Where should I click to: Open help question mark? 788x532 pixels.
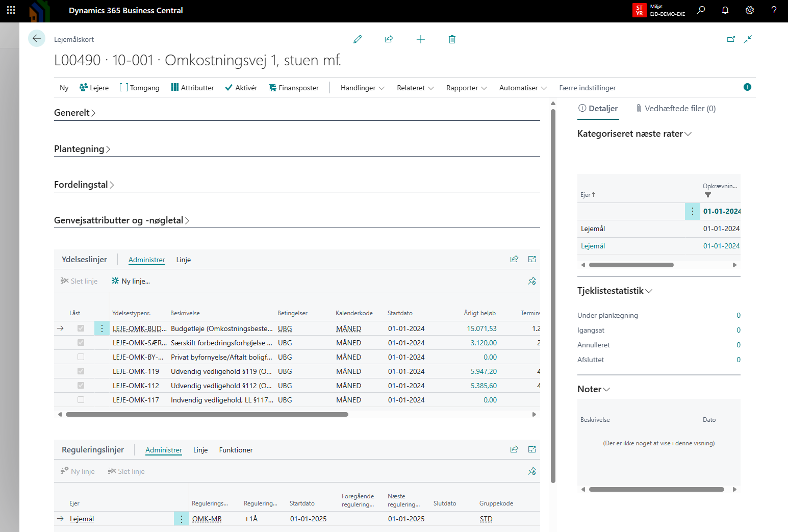(x=774, y=10)
